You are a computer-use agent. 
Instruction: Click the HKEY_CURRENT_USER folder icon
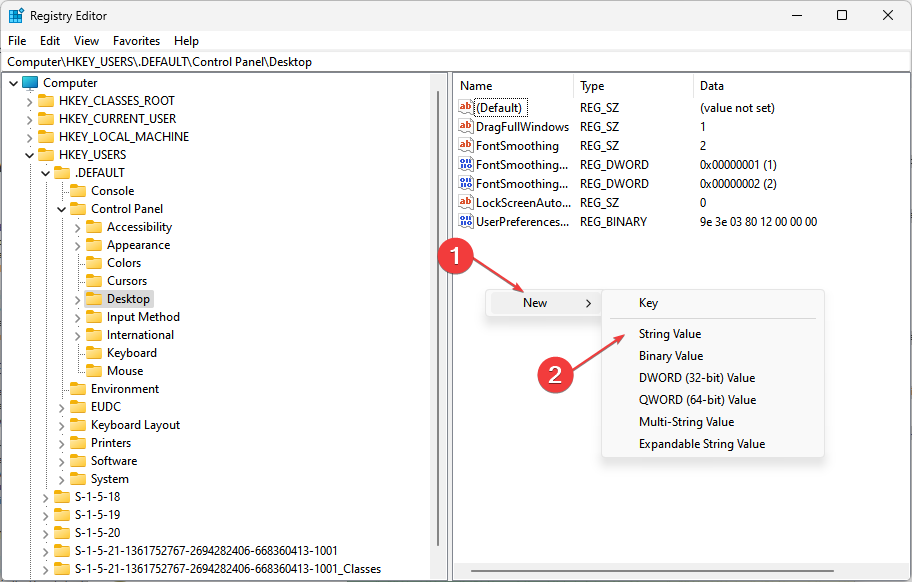click(x=46, y=119)
